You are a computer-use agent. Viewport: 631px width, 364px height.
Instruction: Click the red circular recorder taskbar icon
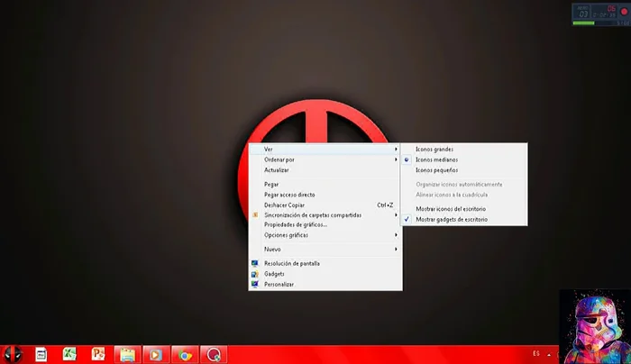pyautogui.click(x=213, y=354)
